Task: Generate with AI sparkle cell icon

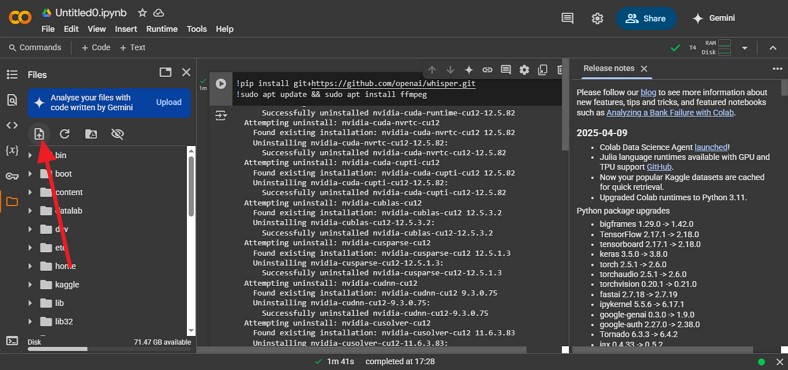Action: [x=469, y=70]
